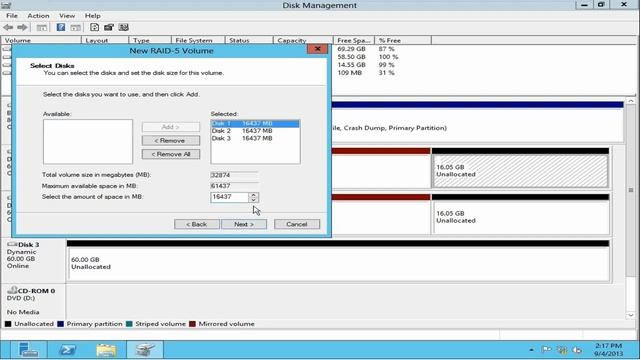Sort by the Free Spa... column header
The image size is (640, 360).
(x=354, y=40)
